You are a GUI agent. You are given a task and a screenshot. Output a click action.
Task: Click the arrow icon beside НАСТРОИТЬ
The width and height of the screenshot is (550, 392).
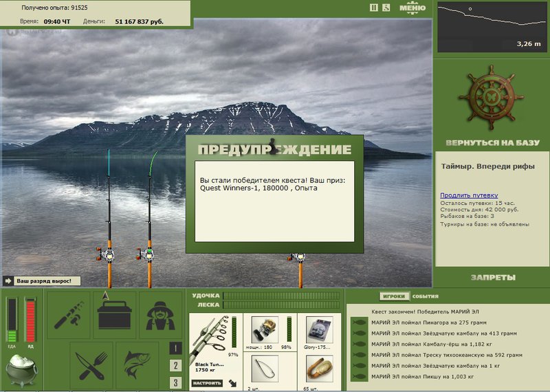pos(232,383)
